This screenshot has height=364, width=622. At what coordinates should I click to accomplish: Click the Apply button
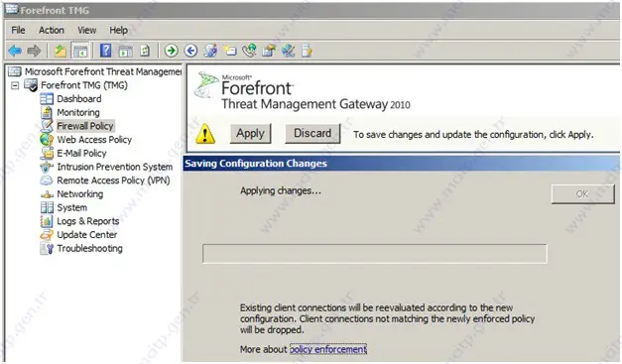click(250, 133)
